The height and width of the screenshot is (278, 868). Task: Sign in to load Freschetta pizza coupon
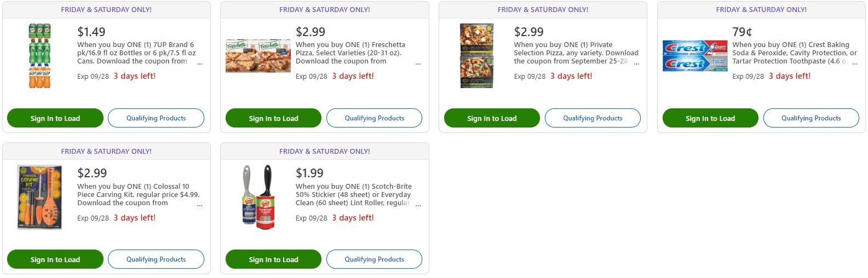click(273, 118)
